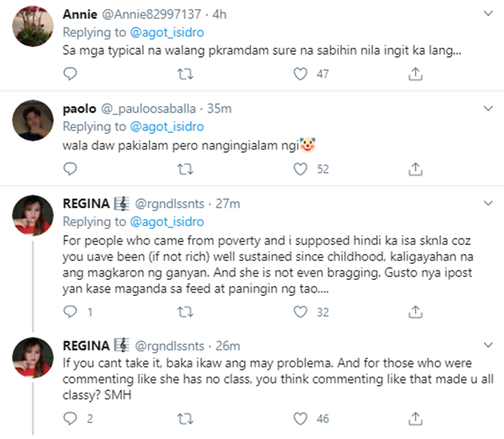Viewport: 504px width, 439px height.
Task: Open Annie's profile picture
Action: (33, 26)
